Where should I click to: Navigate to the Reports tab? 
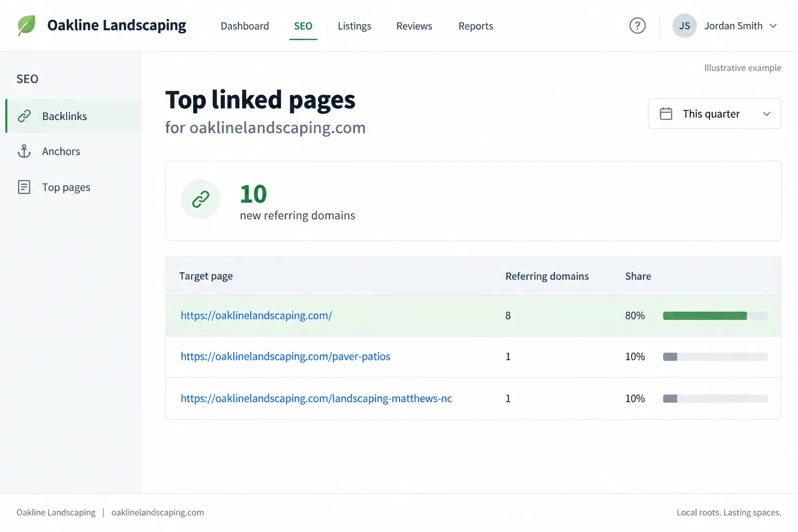476,26
